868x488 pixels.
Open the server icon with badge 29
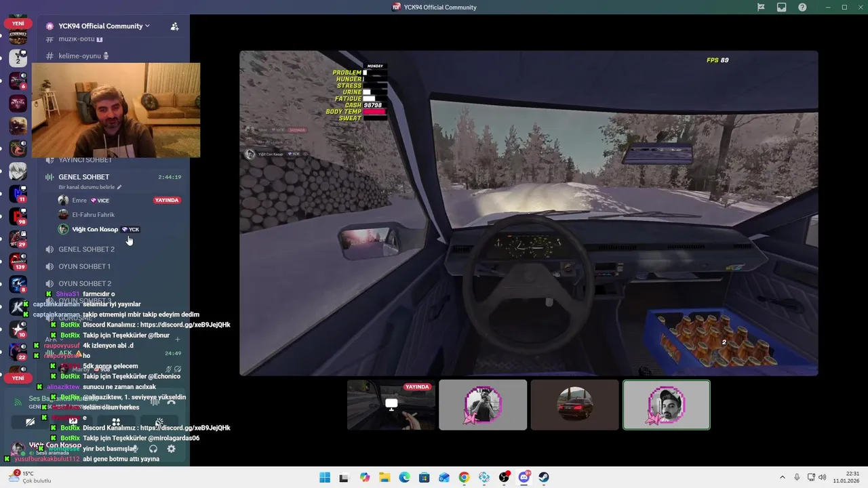18,239
